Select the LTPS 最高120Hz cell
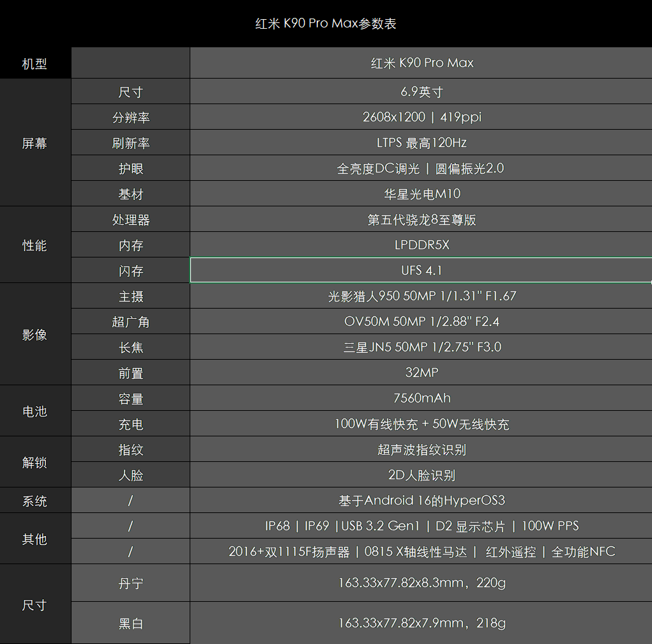This screenshot has width=652, height=644. [x=421, y=142]
